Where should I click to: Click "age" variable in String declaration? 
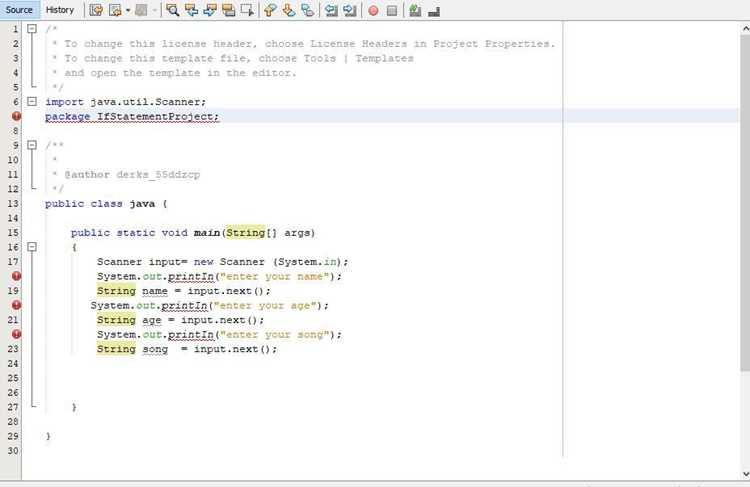point(152,321)
